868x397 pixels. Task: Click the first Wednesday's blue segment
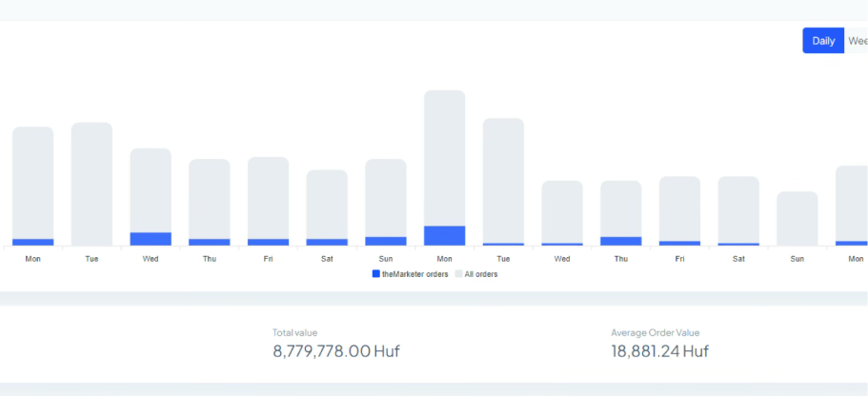[x=151, y=239]
